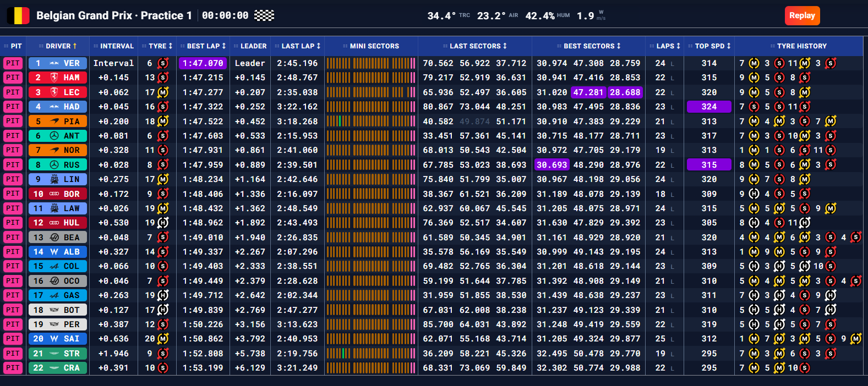Screen dimensions: 868x386
Task: Click the LEADER column header label
Action: [253, 46]
